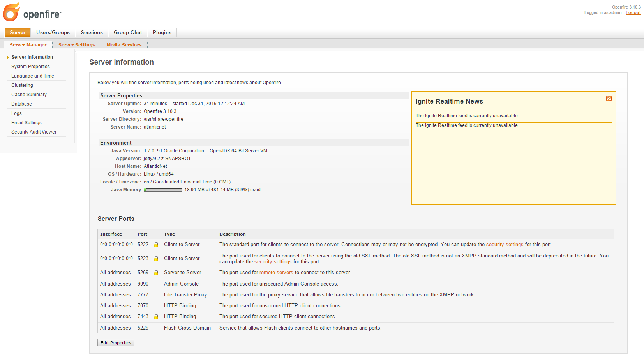
Task: Open the remote servers link
Action: click(276, 273)
